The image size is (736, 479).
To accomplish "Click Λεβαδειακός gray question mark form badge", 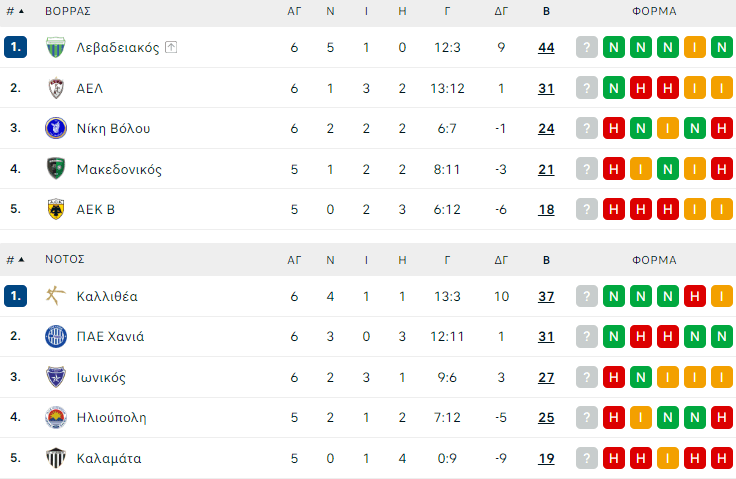I will pyautogui.click(x=587, y=47).
